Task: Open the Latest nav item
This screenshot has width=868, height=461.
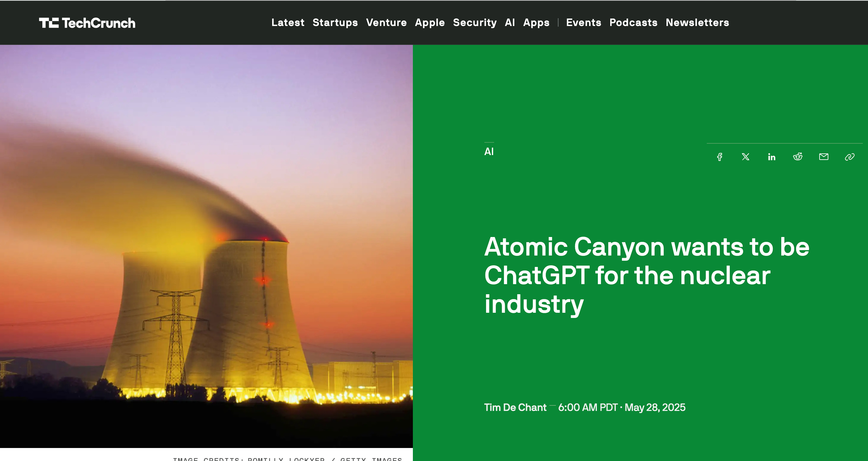Action: pos(288,22)
